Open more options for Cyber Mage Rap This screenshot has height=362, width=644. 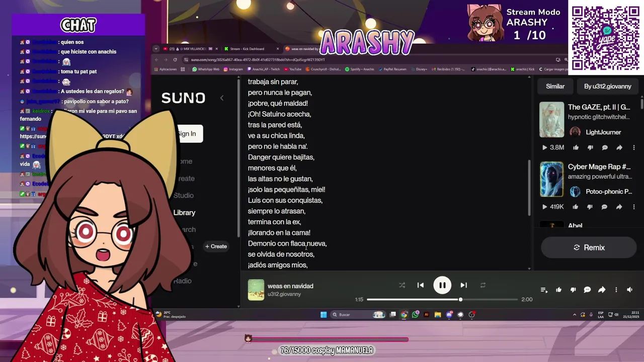(634, 207)
